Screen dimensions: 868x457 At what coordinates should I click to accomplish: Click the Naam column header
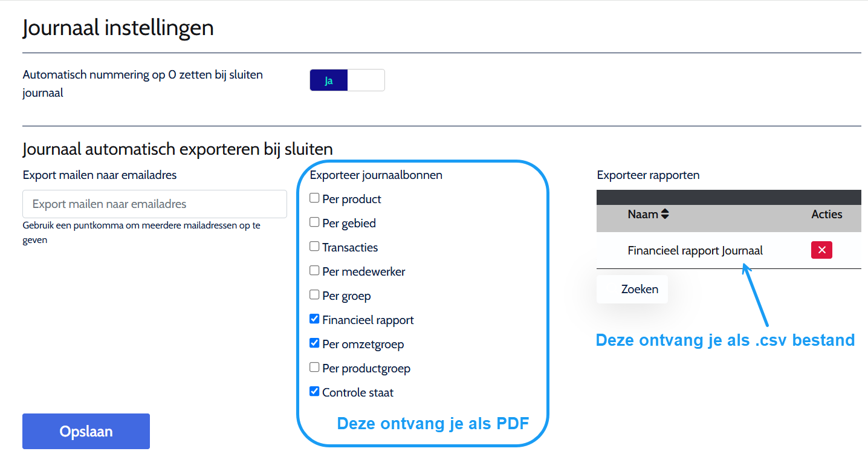643,214
